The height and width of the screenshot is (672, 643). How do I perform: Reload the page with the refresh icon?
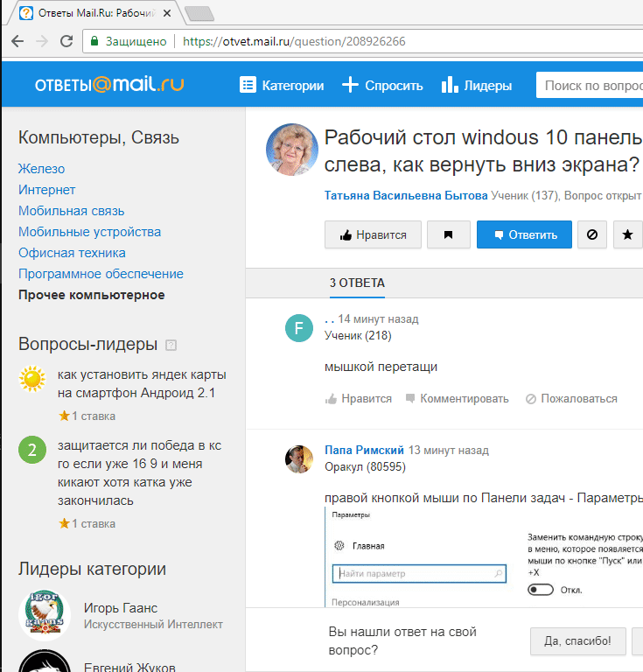[66, 41]
